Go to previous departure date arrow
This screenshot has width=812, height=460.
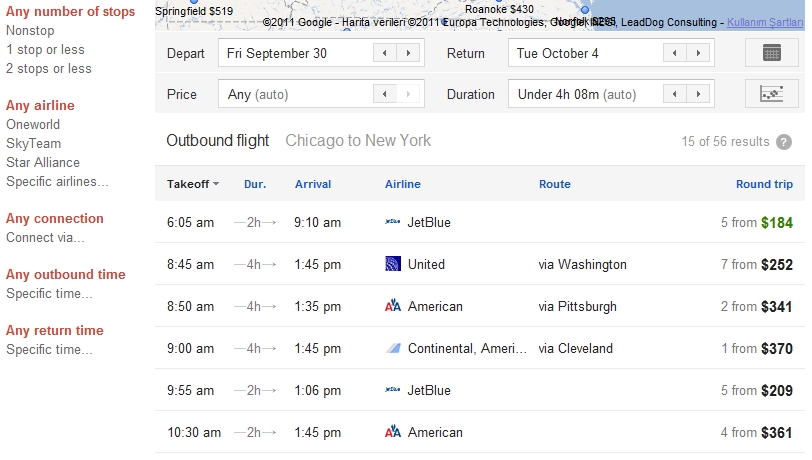coord(385,53)
